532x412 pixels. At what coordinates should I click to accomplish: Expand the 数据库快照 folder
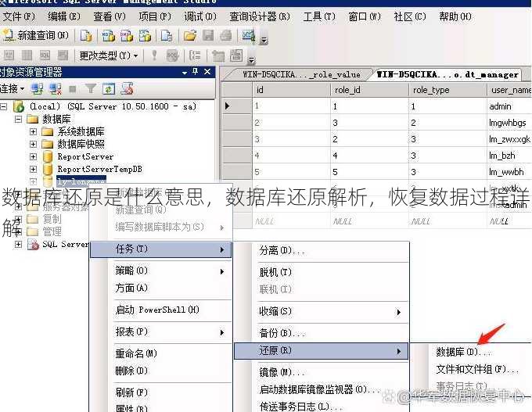pyautogui.click(x=33, y=144)
